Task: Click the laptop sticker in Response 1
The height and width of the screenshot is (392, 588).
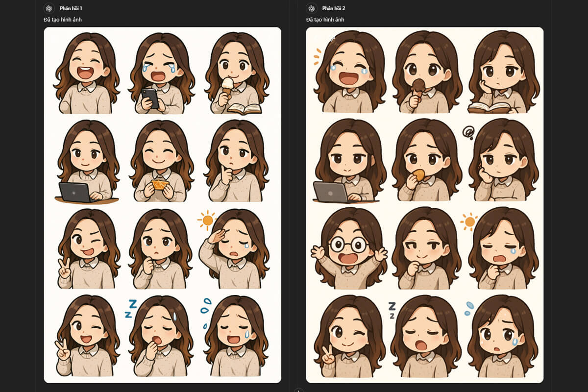Action: coord(87,162)
